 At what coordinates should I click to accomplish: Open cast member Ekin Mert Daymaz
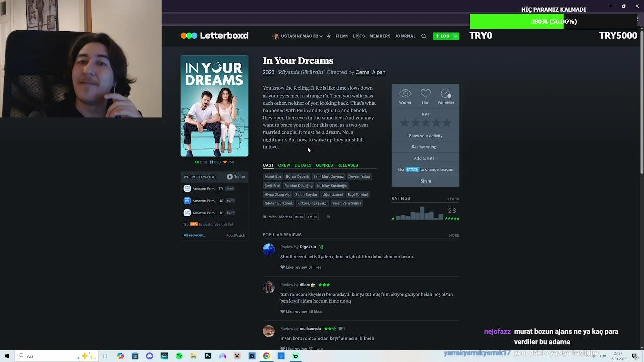(x=329, y=177)
